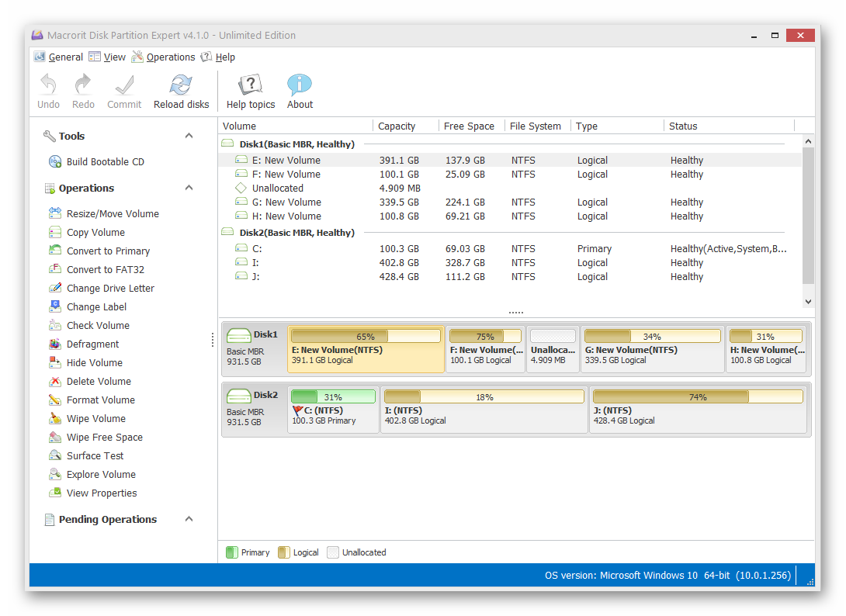
Task: Click the Commit checkmark icon
Action: click(x=124, y=85)
